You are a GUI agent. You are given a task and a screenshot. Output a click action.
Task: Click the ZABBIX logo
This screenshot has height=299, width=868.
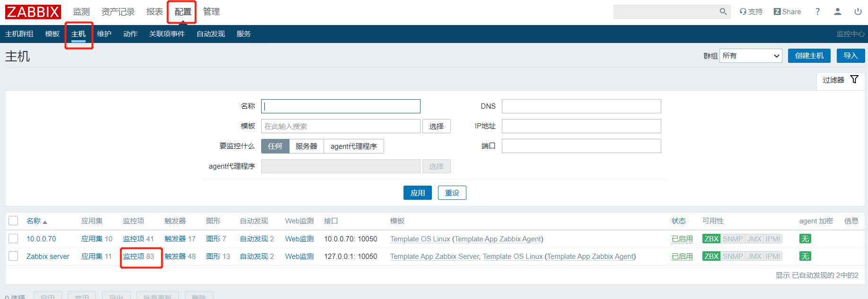[x=33, y=12]
